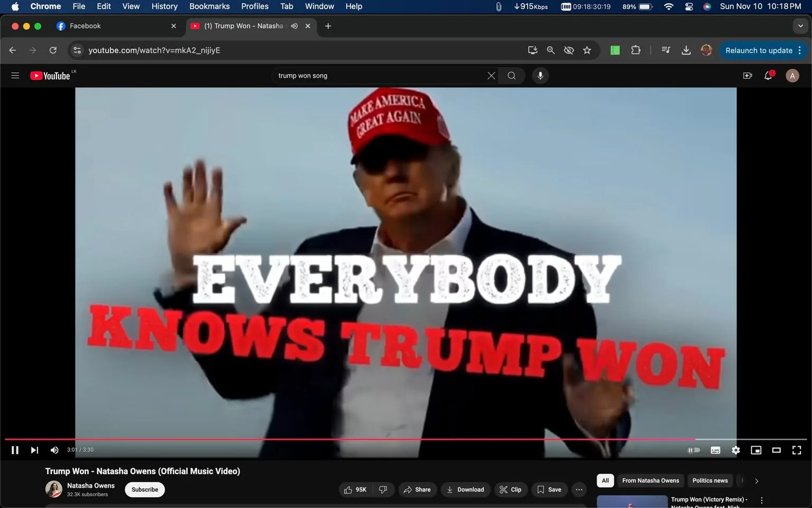812x508 pixels.
Task: Subscribe to Natasha Owens channel
Action: (144, 489)
